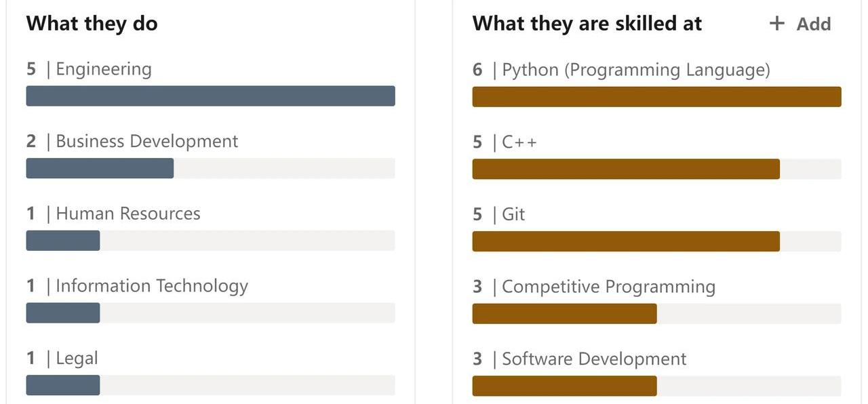This screenshot has height=404, width=868.
Task: Select the C++ skill bar
Action: 625,169
